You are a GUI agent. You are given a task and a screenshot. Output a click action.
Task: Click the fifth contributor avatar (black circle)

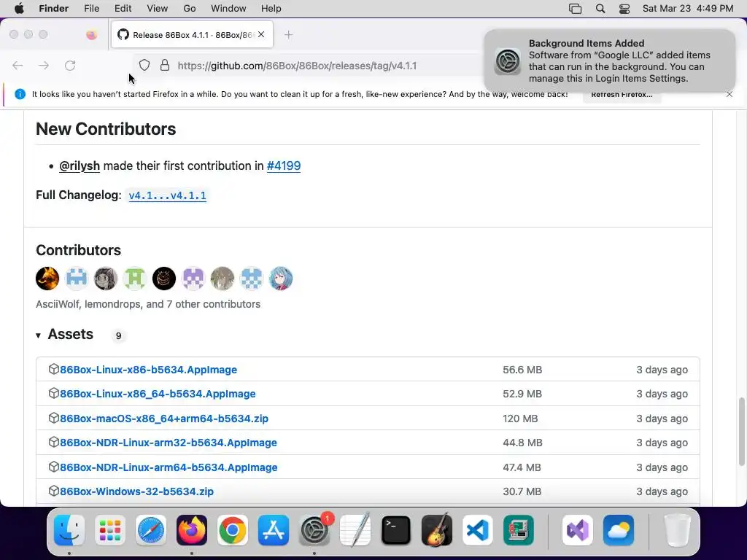pyautogui.click(x=164, y=279)
